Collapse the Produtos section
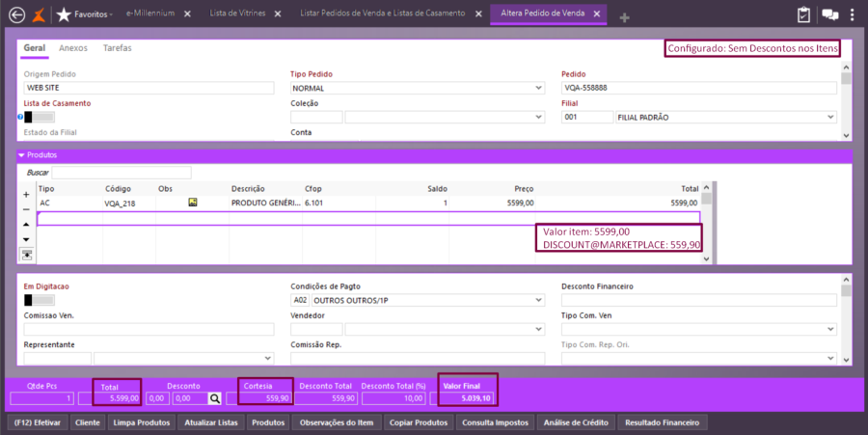The height and width of the screenshot is (435, 868). coord(21,155)
